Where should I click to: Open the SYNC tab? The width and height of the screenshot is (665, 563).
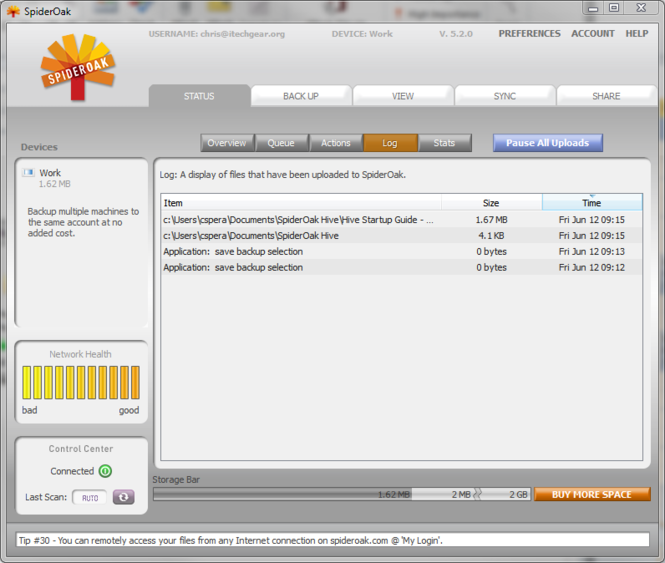[x=504, y=96]
